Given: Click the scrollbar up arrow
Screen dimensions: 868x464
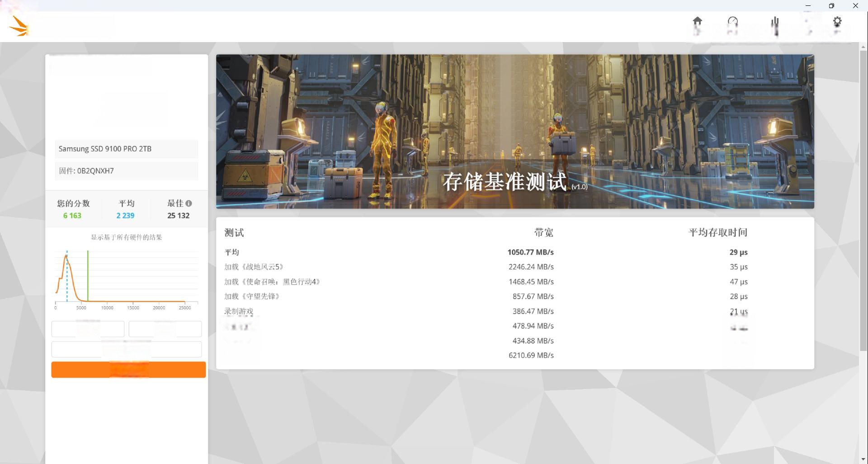Looking at the screenshot, I should tap(863, 46).
